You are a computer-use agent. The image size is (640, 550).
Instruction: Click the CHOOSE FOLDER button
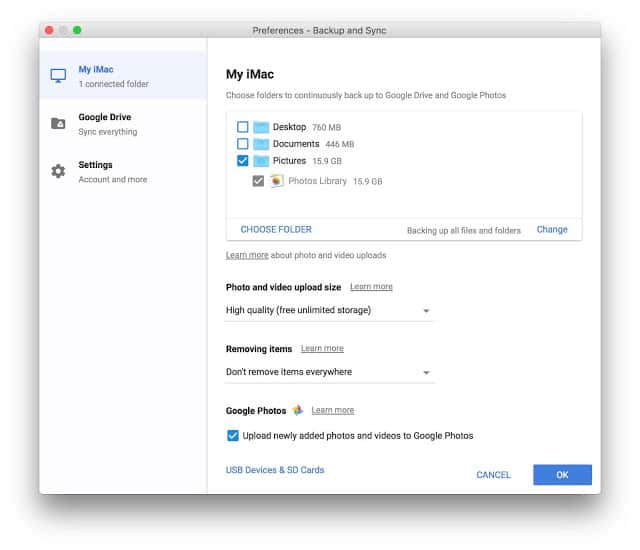click(x=276, y=230)
